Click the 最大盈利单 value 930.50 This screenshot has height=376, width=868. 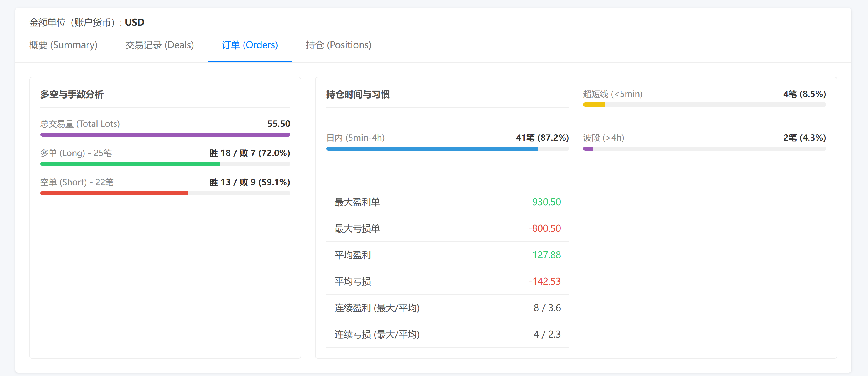546,202
